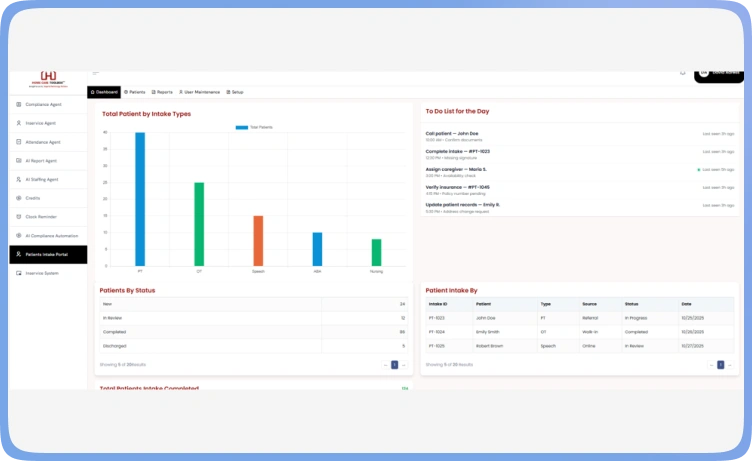Screen dimensions: 752x461
Task: Click the orange Speech bar in chart
Action: point(258,241)
